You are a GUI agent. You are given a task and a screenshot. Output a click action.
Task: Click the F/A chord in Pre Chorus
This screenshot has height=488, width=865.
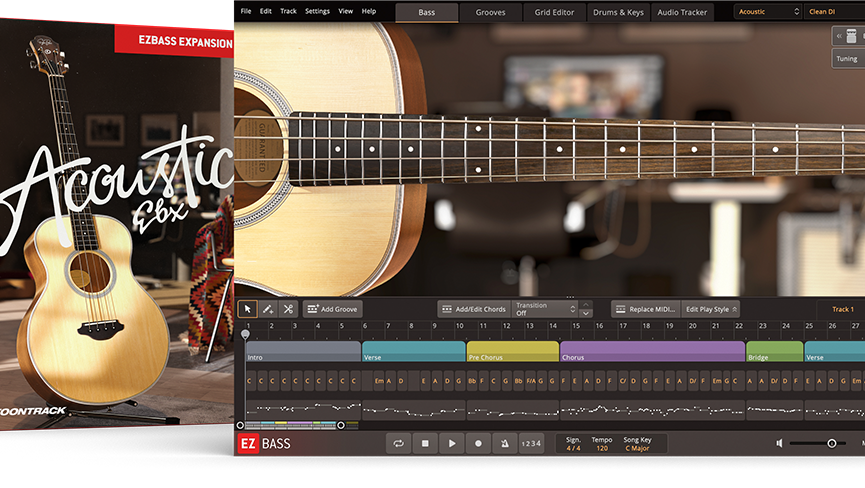(x=531, y=381)
